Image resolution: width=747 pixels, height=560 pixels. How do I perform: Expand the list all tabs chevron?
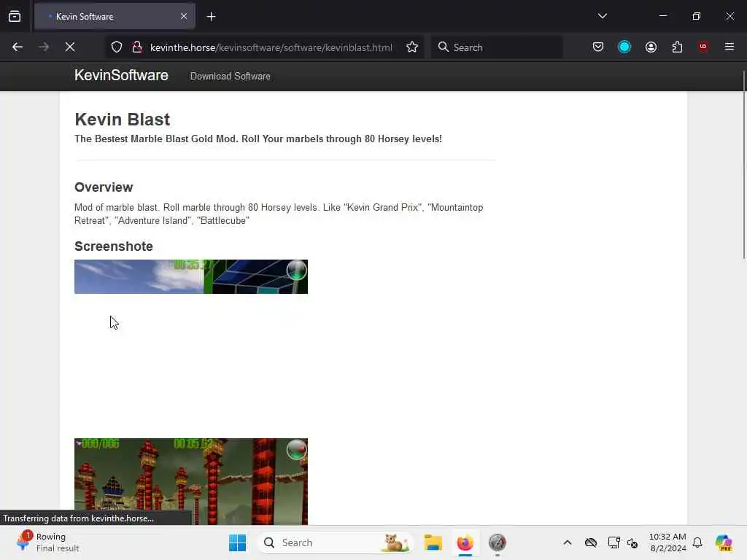click(x=602, y=16)
